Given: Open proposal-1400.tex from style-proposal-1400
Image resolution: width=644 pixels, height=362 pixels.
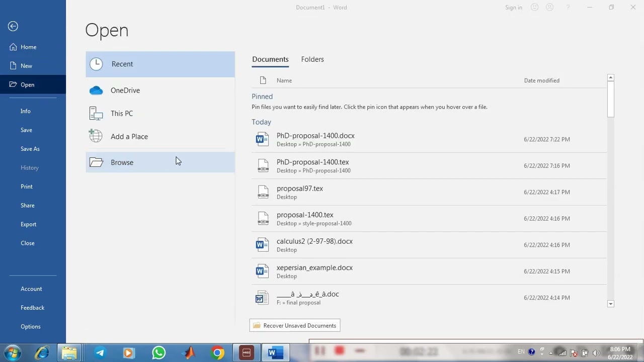Looking at the screenshot, I should [x=429, y=219].
